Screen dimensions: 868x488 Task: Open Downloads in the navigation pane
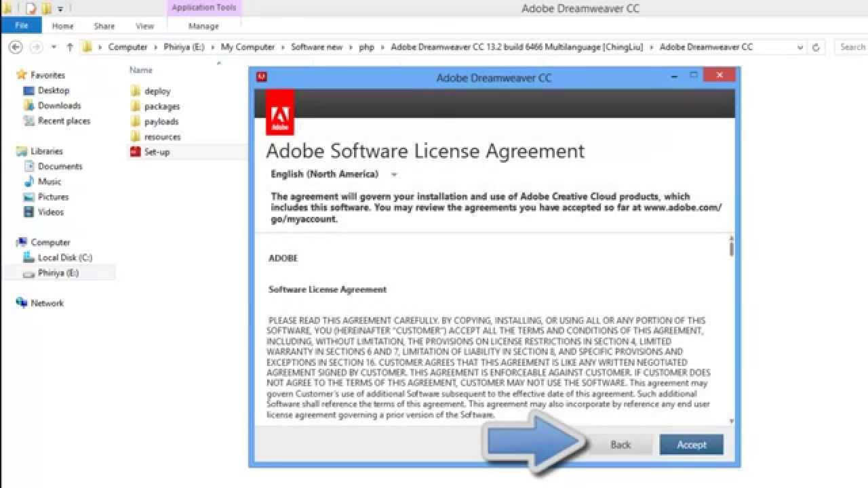coord(59,106)
